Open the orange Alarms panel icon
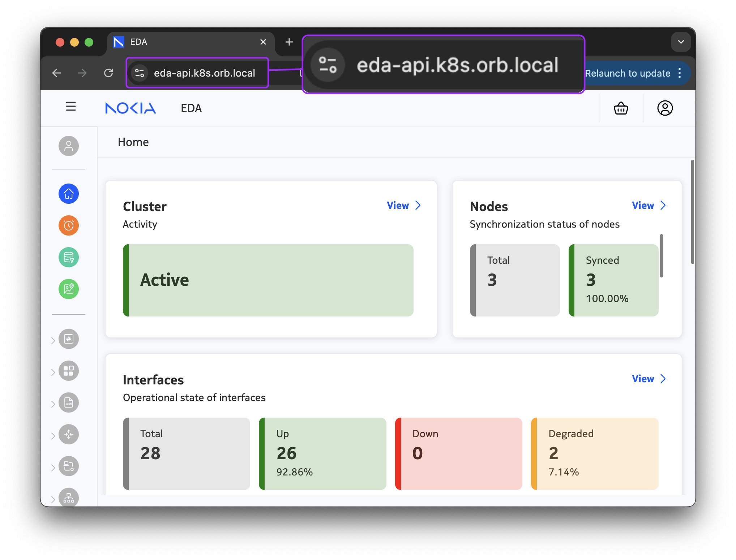The image size is (736, 560). coord(68,225)
